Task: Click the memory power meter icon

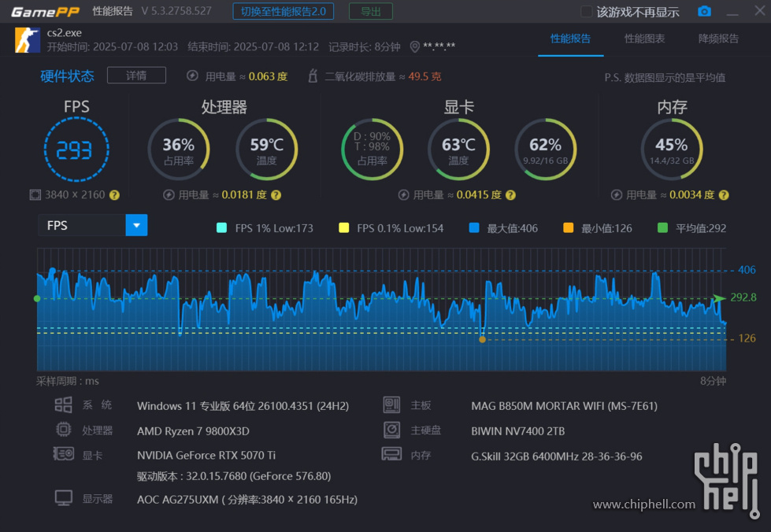Action: (617, 195)
